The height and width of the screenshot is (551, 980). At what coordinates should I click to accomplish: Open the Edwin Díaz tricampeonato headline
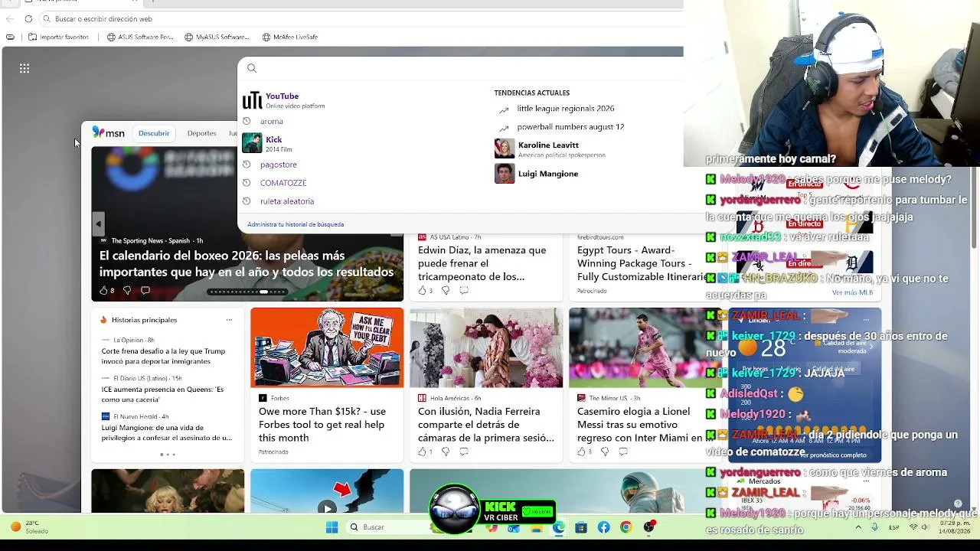point(482,263)
